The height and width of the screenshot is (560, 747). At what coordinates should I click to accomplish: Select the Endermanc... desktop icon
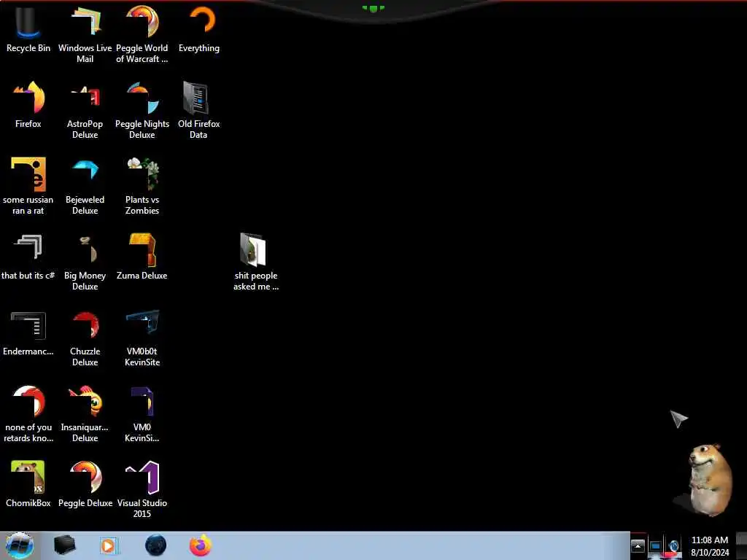tap(28, 332)
